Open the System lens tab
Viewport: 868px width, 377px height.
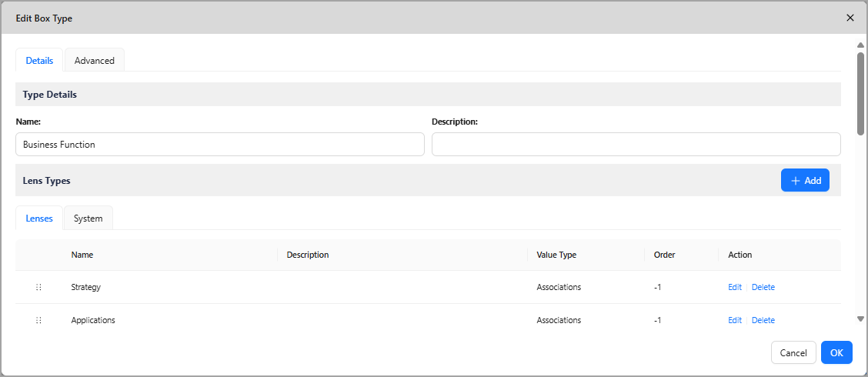[88, 219]
